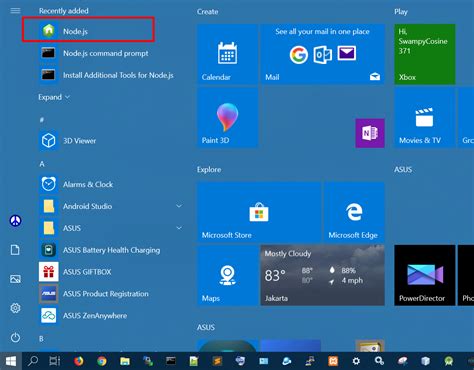Click the Explore group header
The image size is (474, 370).
tap(209, 170)
